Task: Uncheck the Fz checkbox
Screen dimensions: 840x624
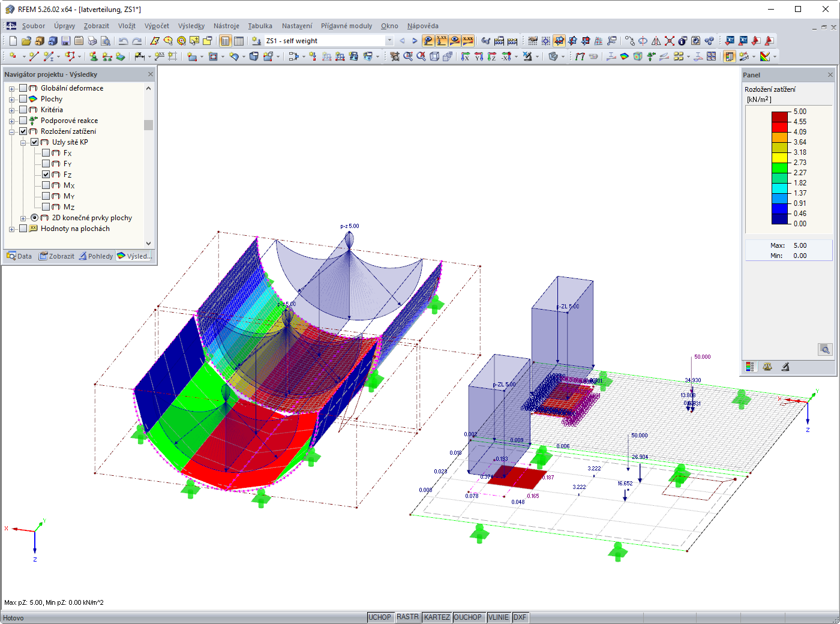Action: click(46, 175)
